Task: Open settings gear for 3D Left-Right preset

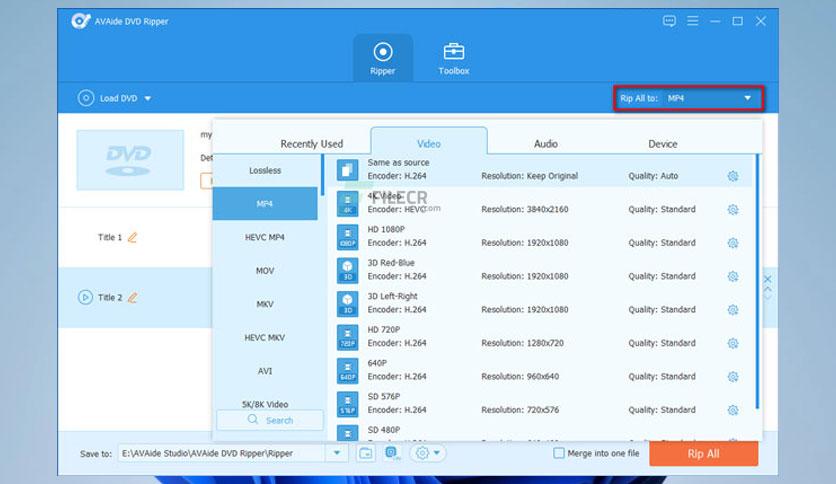Action: coord(733,310)
